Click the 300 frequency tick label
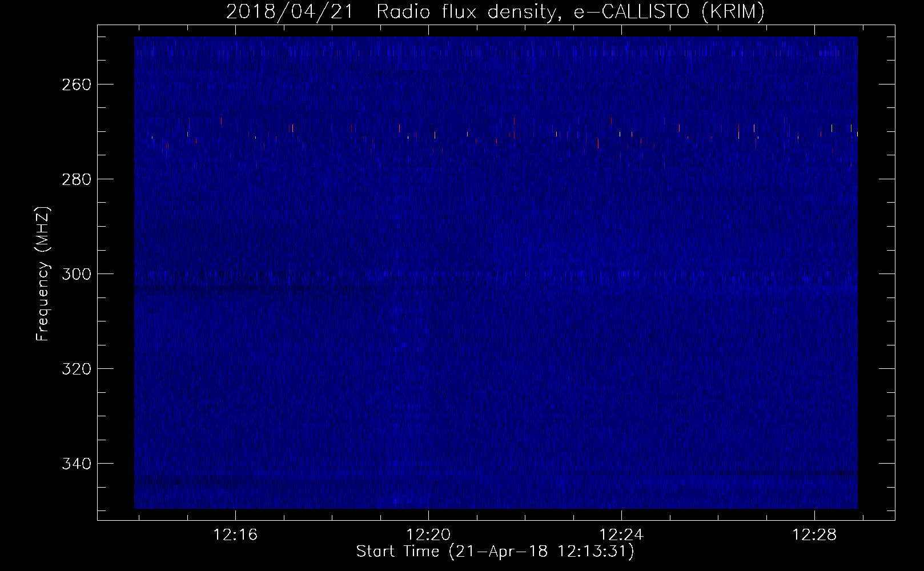The height and width of the screenshot is (571, 924). [77, 274]
